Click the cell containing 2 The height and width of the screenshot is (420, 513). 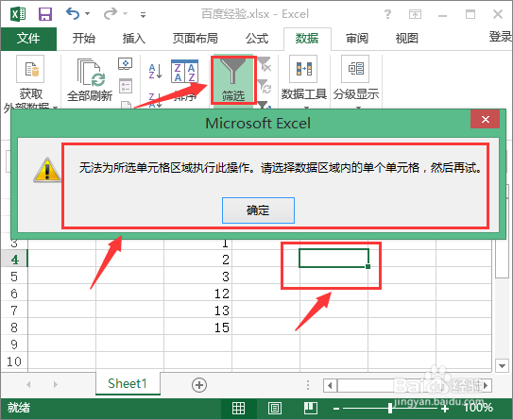[198, 260]
